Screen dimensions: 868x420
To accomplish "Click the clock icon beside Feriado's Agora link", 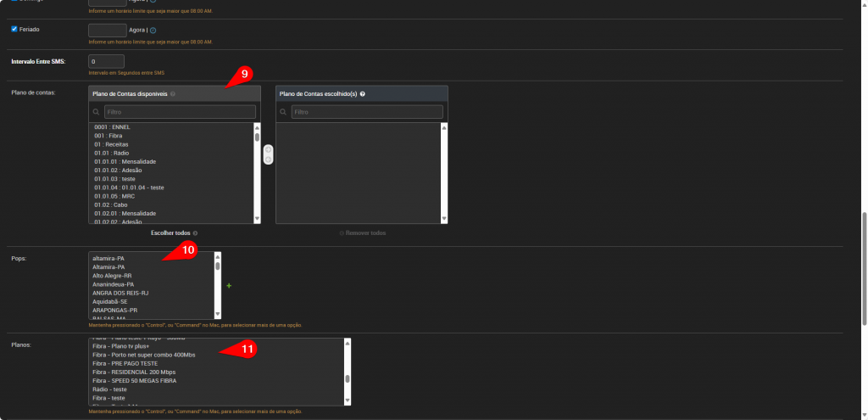I will point(153,31).
